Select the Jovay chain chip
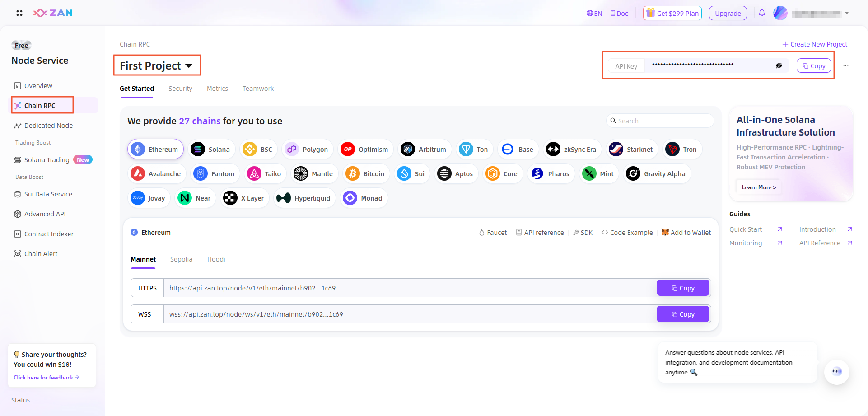Screen dimensions: 868x416 coord(149,198)
